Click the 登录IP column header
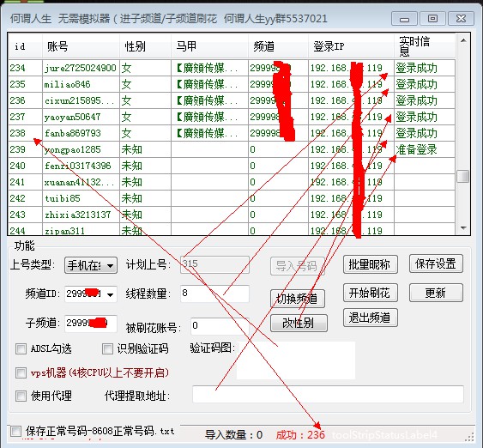Image resolution: width=483 pixels, height=448 pixels. click(351, 46)
